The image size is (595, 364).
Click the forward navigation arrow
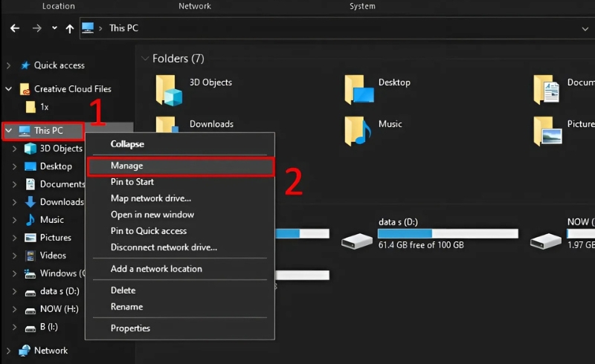point(36,28)
